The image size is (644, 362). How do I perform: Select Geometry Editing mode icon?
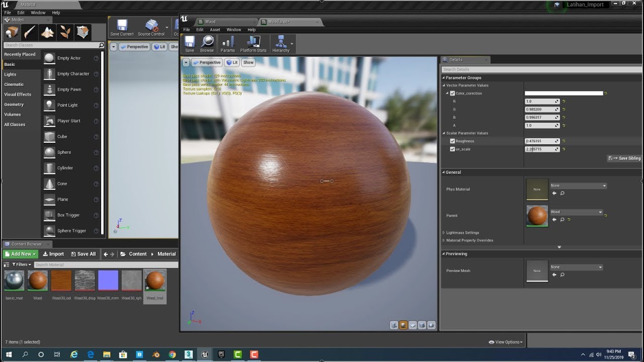click(x=83, y=32)
